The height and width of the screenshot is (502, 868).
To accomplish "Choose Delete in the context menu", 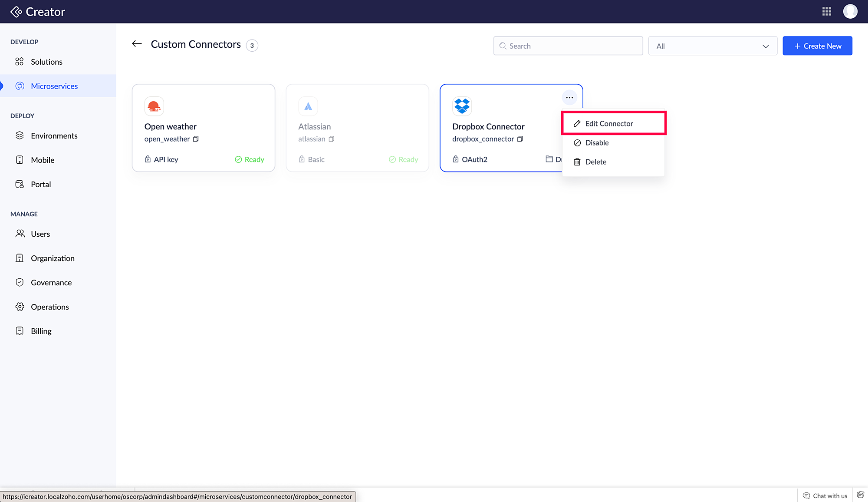I will click(x=595, y=162).
